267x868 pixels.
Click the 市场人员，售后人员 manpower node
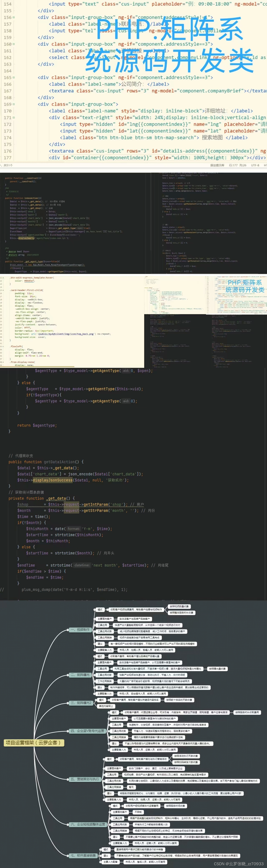pyautogui.click(x=145, y=862)
